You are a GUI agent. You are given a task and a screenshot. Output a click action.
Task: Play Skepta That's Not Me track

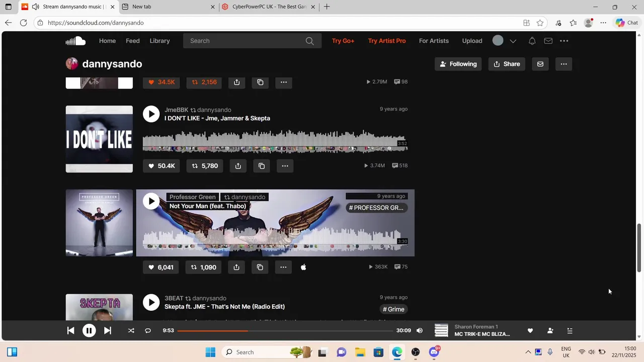coord(151,302)
